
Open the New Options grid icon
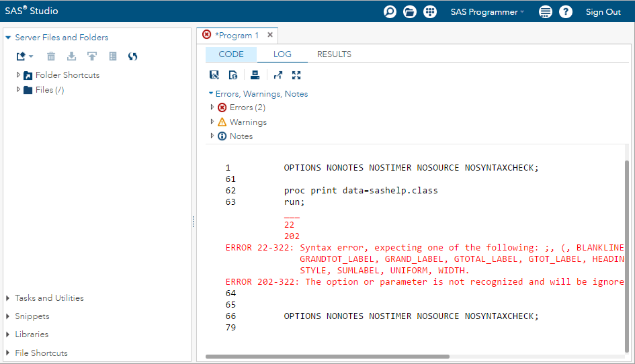(x=430, y=11)
